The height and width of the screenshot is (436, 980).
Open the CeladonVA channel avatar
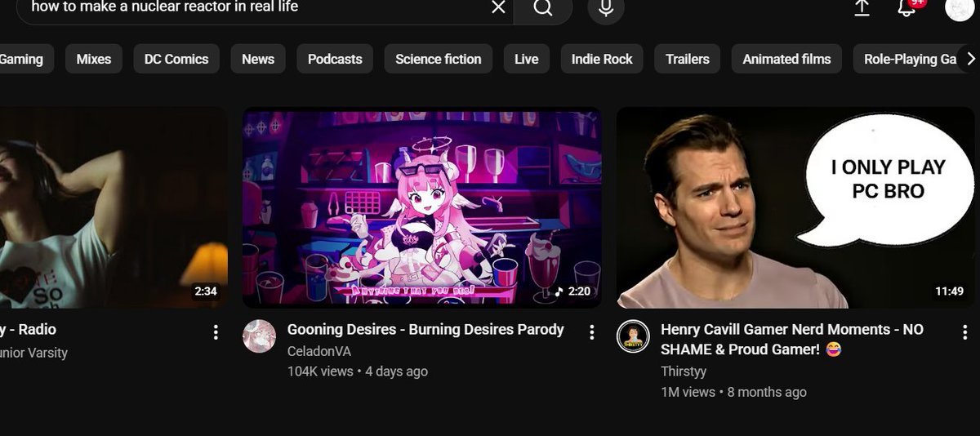click(x=259, y=336)
